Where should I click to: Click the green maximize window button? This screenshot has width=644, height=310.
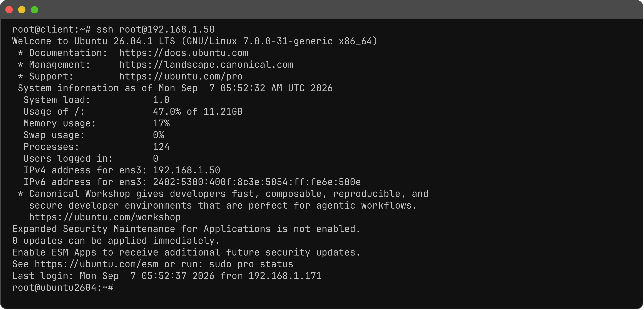35,10
